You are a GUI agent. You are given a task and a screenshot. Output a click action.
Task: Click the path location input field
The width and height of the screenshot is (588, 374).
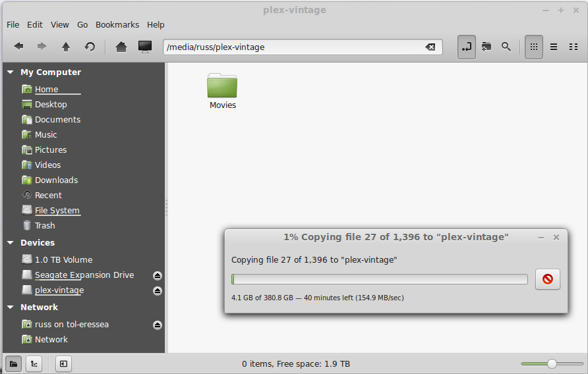point(303,47)
